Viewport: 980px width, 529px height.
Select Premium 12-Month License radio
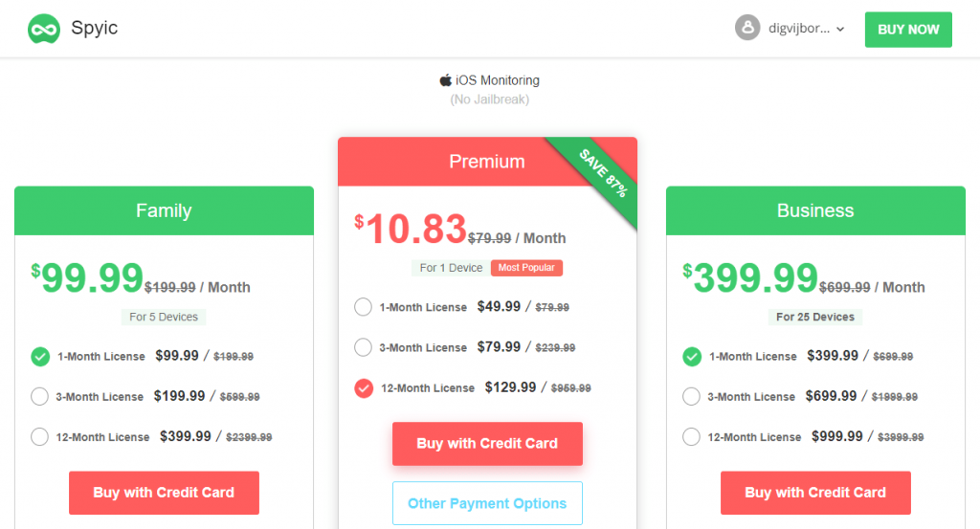[x=364, y=387]
